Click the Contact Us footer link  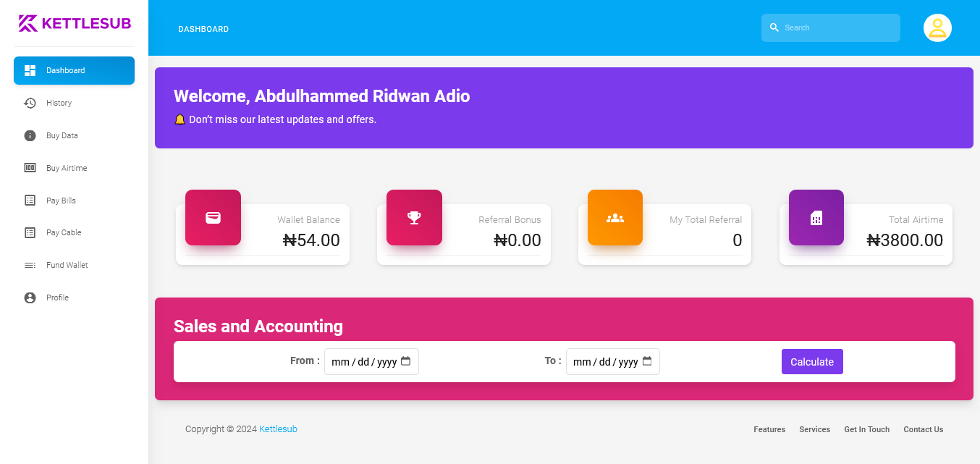(x=923, y=429)
